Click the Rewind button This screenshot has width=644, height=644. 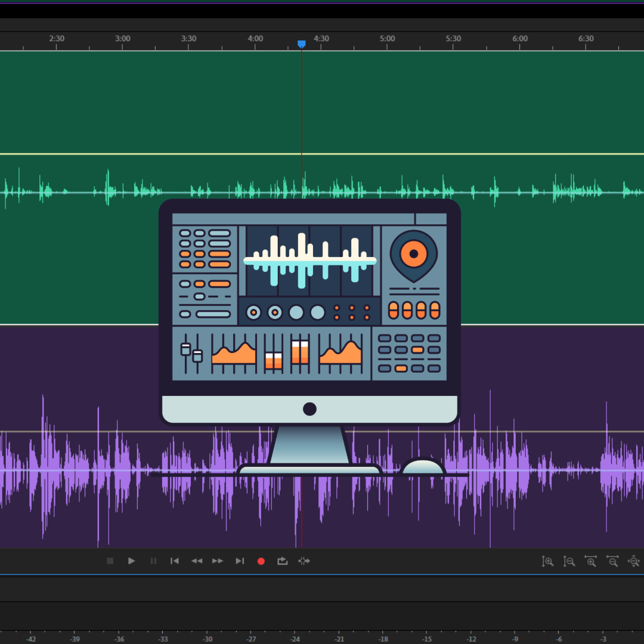click(x=196, y=561)
